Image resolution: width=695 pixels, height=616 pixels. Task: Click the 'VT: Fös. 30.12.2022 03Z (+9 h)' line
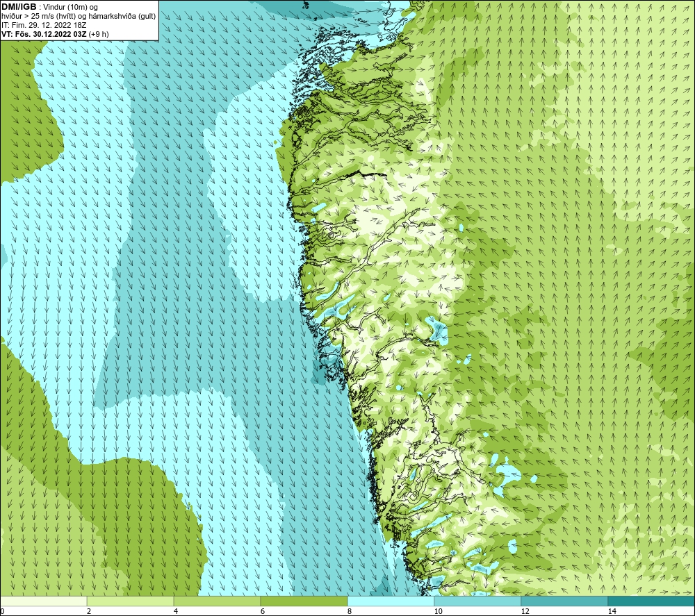(x=55, y=34)
